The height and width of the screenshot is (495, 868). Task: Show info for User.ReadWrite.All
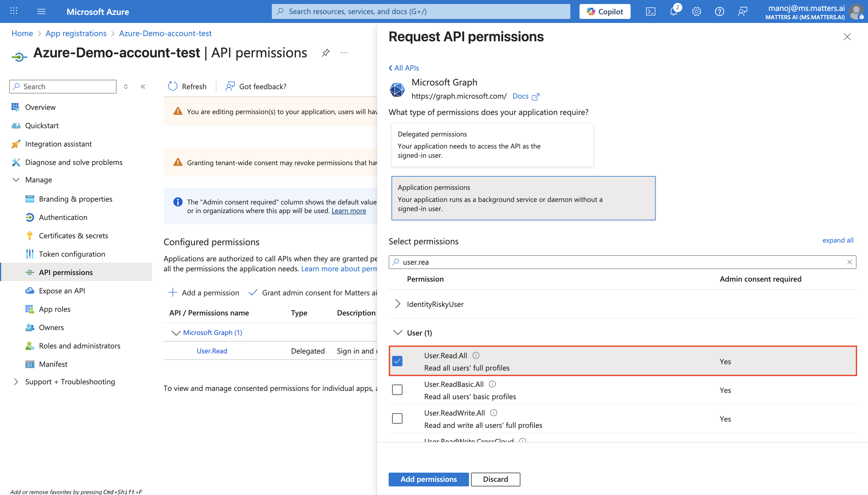click(x=493, y=413)
